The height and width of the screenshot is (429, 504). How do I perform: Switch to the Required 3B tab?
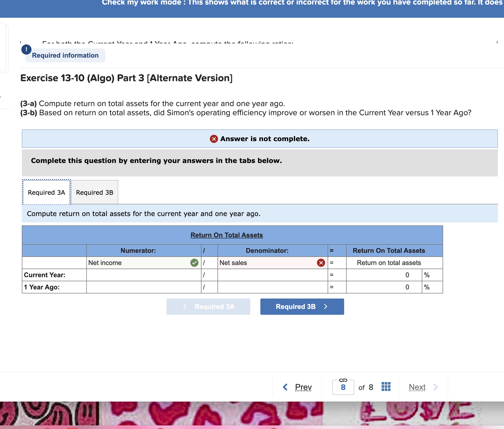click(94, 192)
